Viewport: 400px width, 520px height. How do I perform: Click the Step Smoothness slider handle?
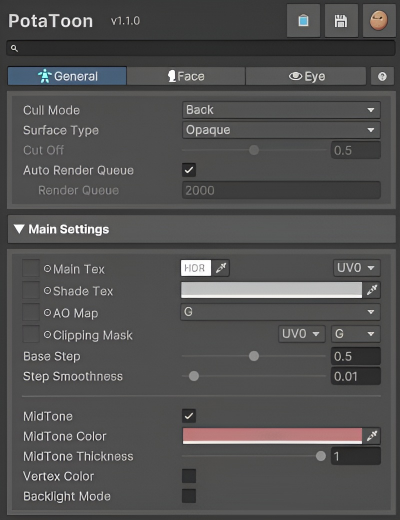tap(194, 376)
